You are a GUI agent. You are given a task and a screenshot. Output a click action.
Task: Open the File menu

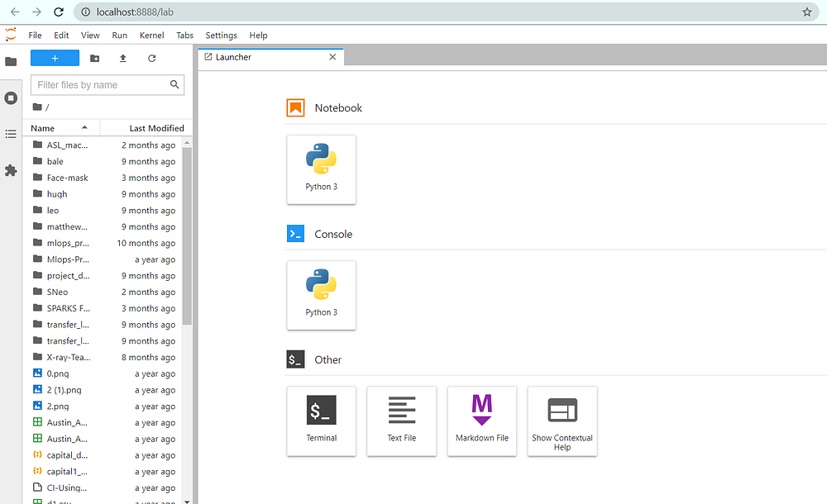(36, 36)
